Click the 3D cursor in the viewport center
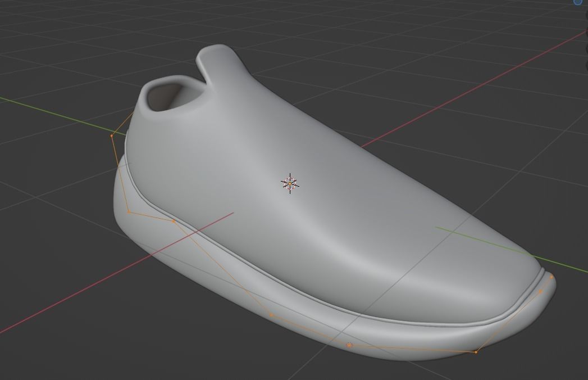The width and height of the screenshot is (588, 380). (x=289, y=183)
